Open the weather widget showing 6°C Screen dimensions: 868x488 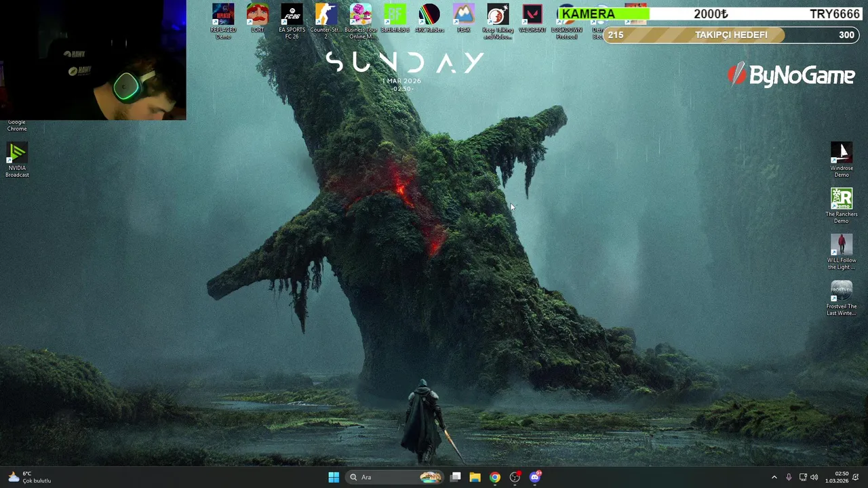pos(30,477)
